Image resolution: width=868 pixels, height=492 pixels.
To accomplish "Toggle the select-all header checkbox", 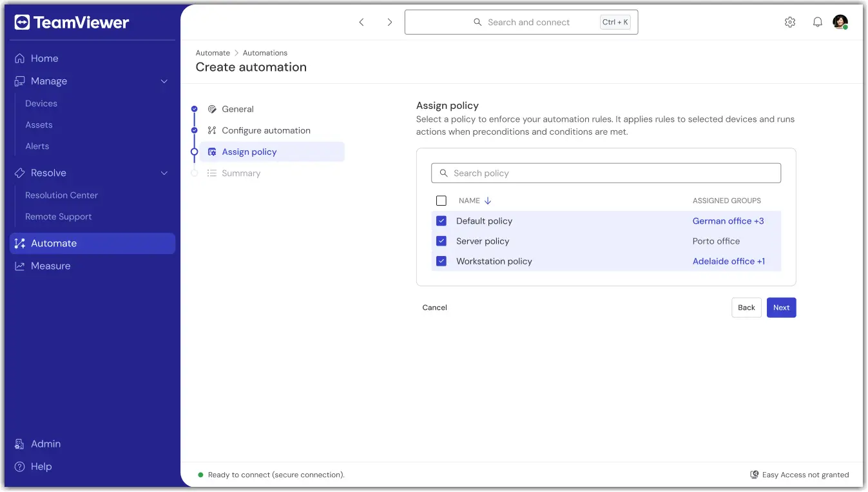I will click(441, 201).
